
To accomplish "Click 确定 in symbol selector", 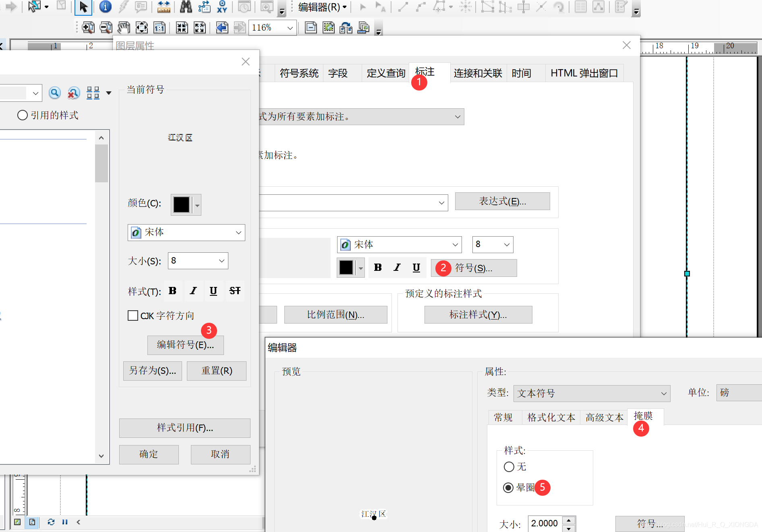I will coord(149,454).
